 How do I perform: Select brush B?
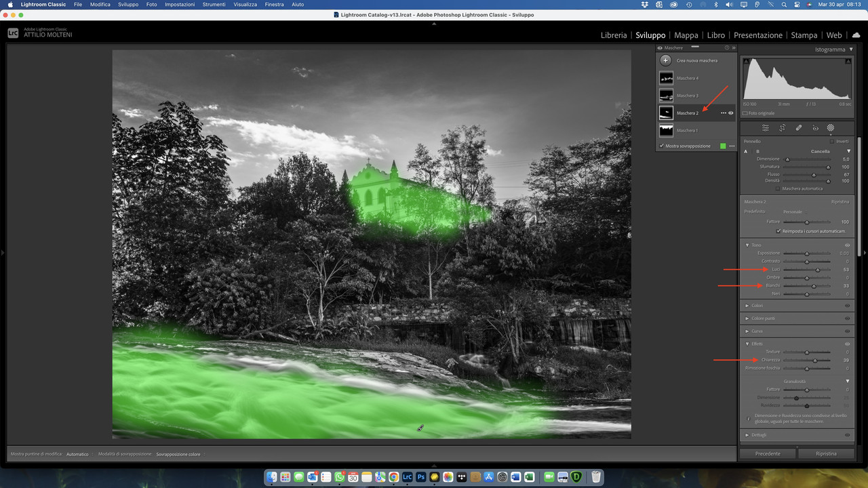757,151
